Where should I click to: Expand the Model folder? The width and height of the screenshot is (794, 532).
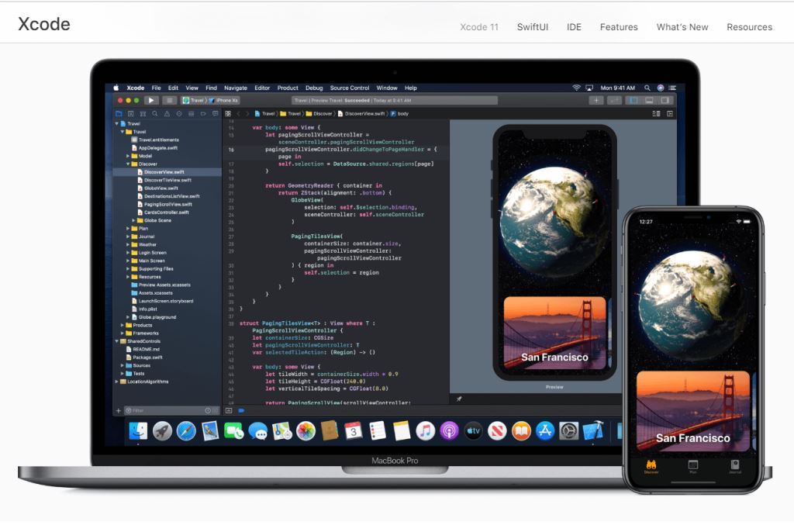[128, 156]
